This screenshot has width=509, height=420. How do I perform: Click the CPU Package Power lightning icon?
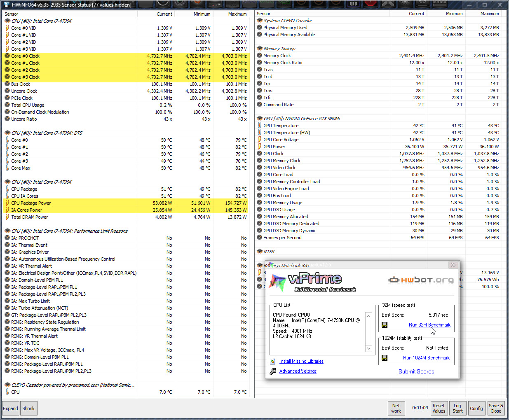(7, 203)
